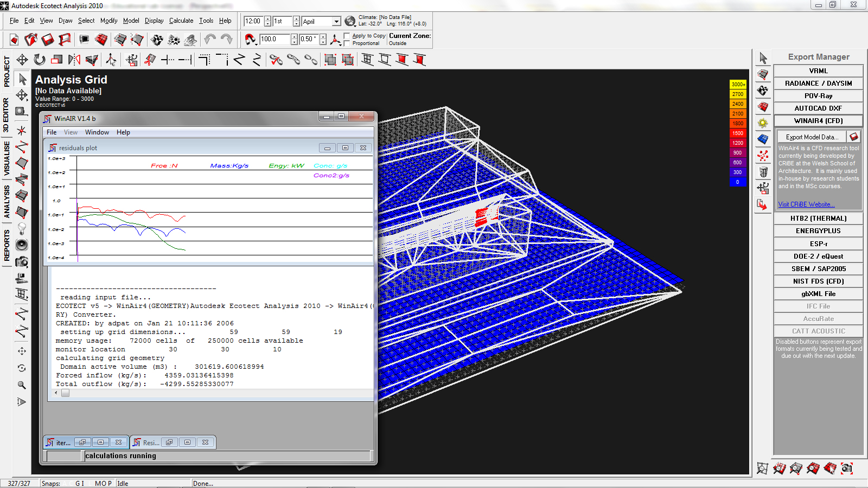Open model file icon in toolbar
The height and width of the screenshot is (488, 868).
pos(31,40)
